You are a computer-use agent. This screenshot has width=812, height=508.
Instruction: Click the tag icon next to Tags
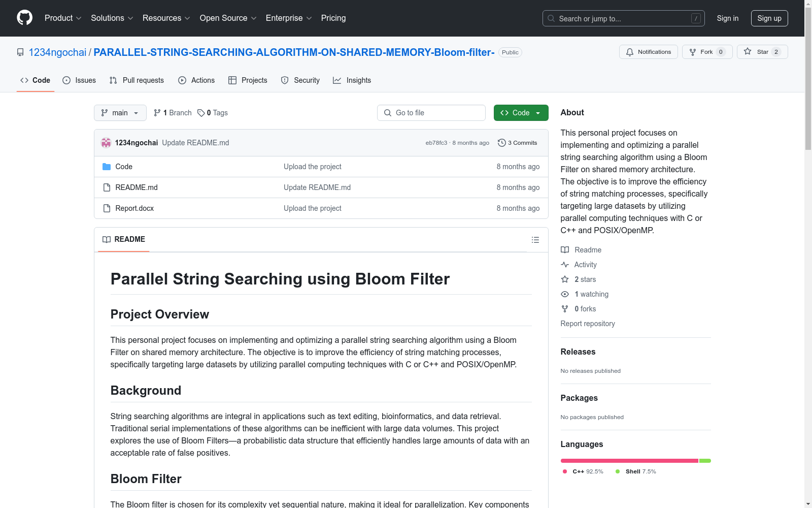coord(201,113)
